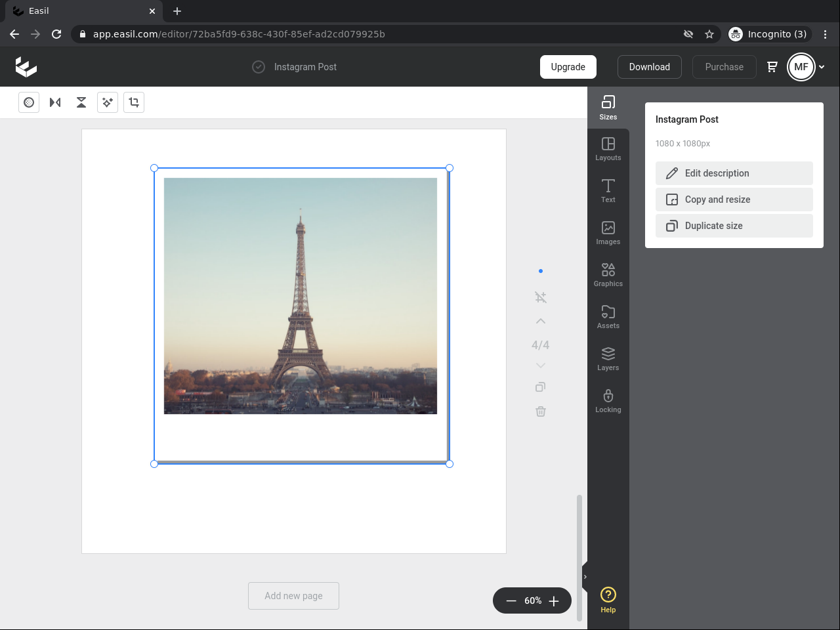
Task: Select Copy and resize option
Action: (x=734, y=199)
